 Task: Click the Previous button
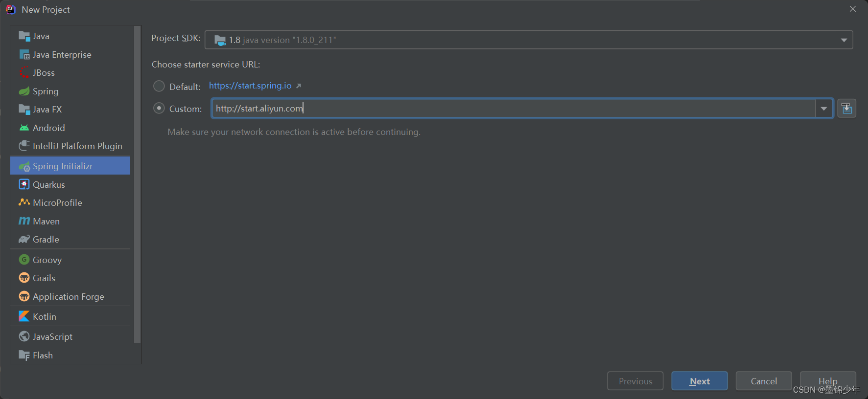pos(635,381)
